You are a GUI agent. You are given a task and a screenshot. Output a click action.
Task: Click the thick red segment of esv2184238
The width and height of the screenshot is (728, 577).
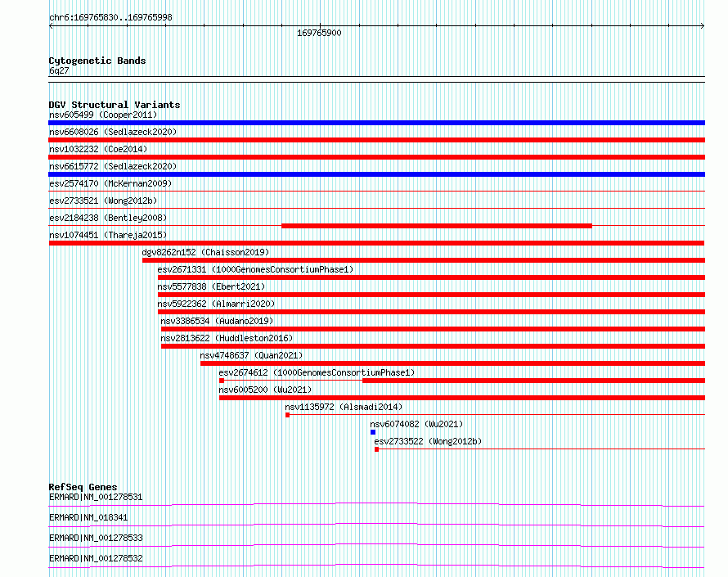pos(437,226)
